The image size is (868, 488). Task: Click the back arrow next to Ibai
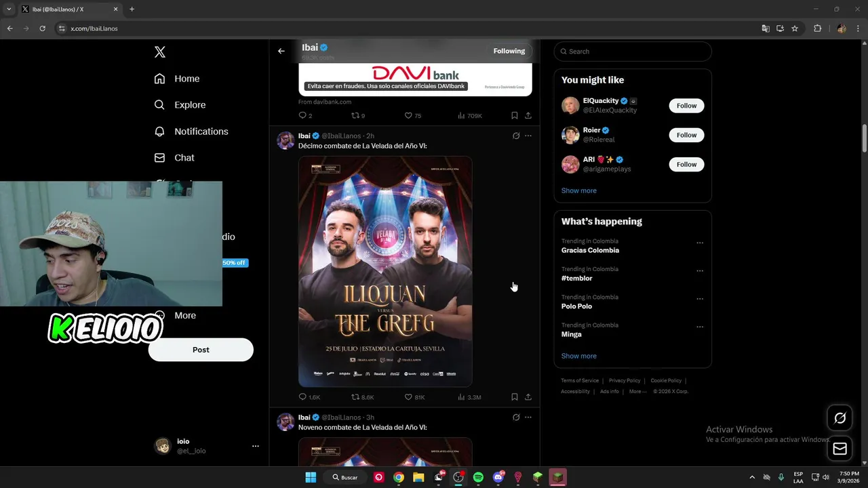281,51
